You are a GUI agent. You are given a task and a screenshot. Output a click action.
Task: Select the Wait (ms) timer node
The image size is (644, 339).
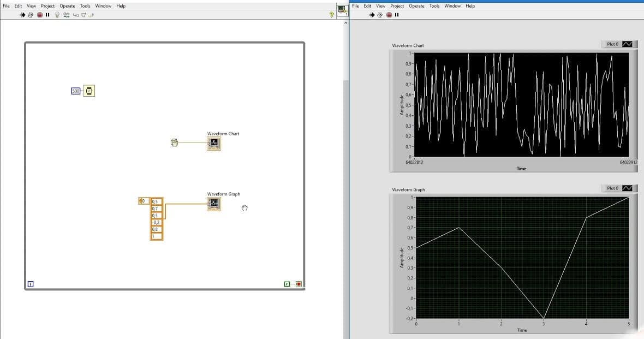coord(89,91)
